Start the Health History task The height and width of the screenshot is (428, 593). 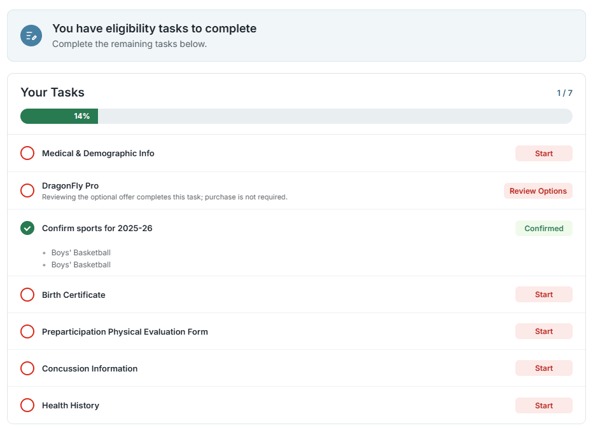pyautogui.click(x=543, y=405)
